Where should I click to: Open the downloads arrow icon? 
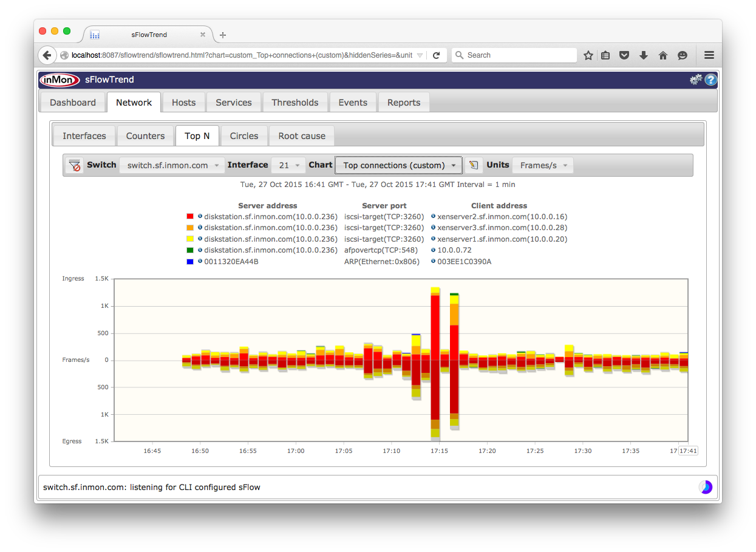644,55
